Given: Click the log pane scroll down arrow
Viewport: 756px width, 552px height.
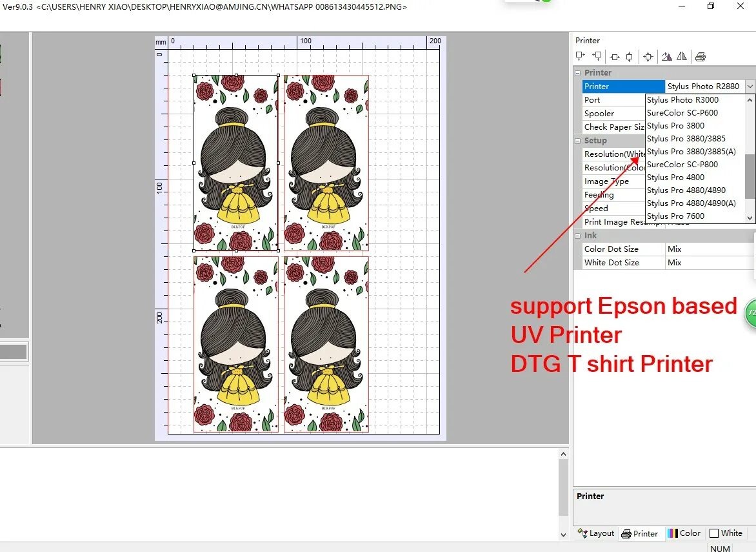Looking at the screenshot, I should [563, 535].
